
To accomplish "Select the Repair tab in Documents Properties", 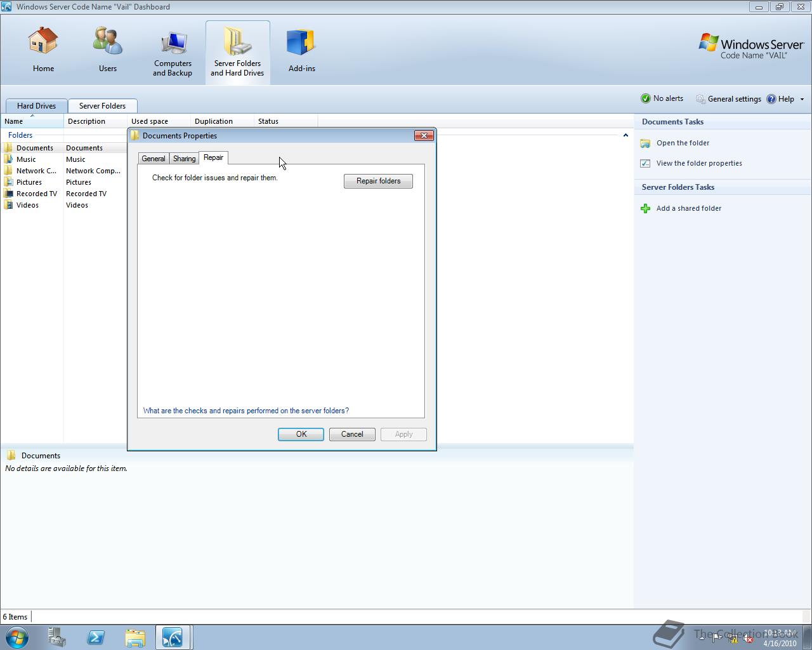I will (213, 157).
